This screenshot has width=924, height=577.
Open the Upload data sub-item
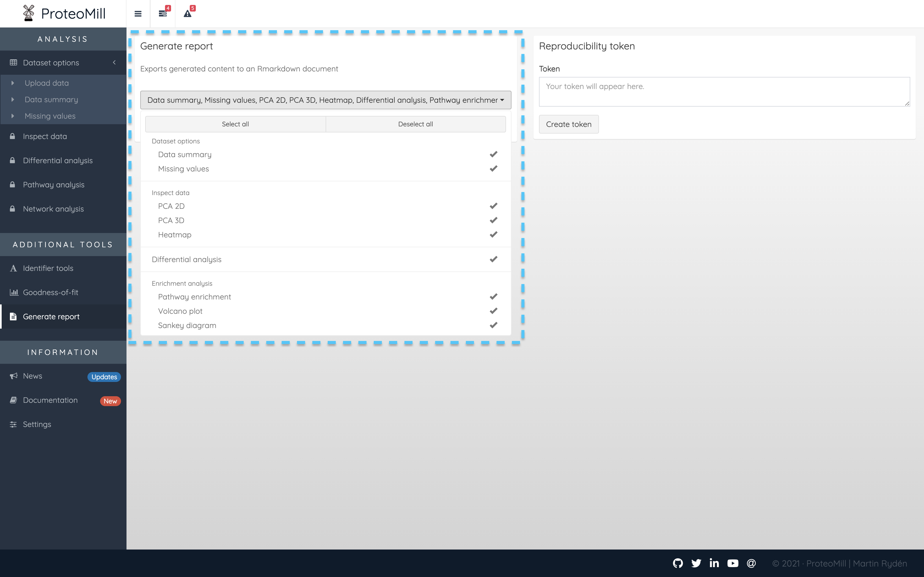(46, 83)
